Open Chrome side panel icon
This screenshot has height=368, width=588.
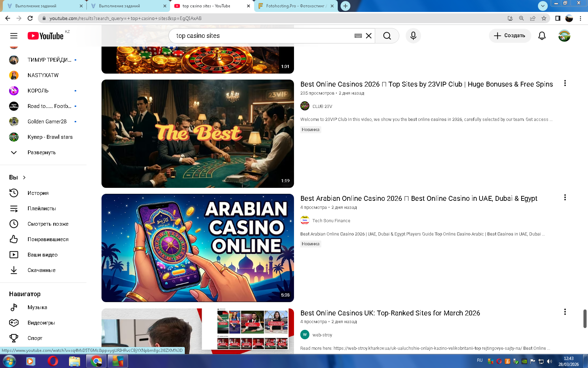click(558, 18)
